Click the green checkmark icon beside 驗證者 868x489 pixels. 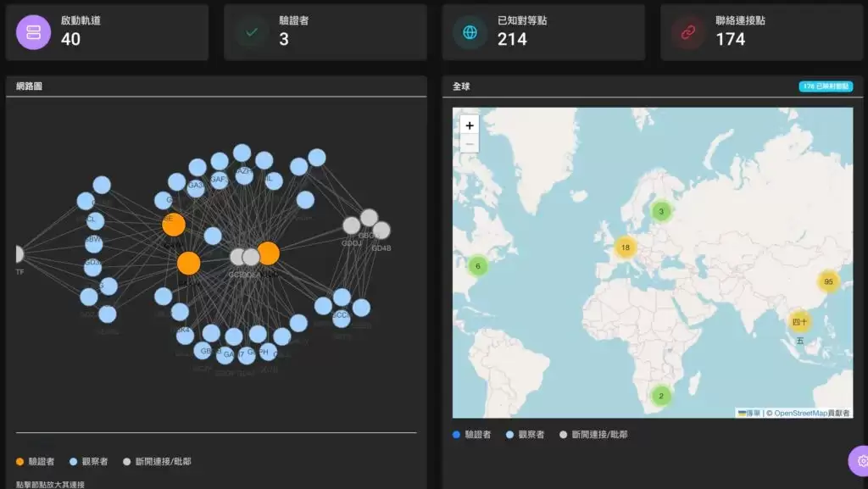point(252,32)
